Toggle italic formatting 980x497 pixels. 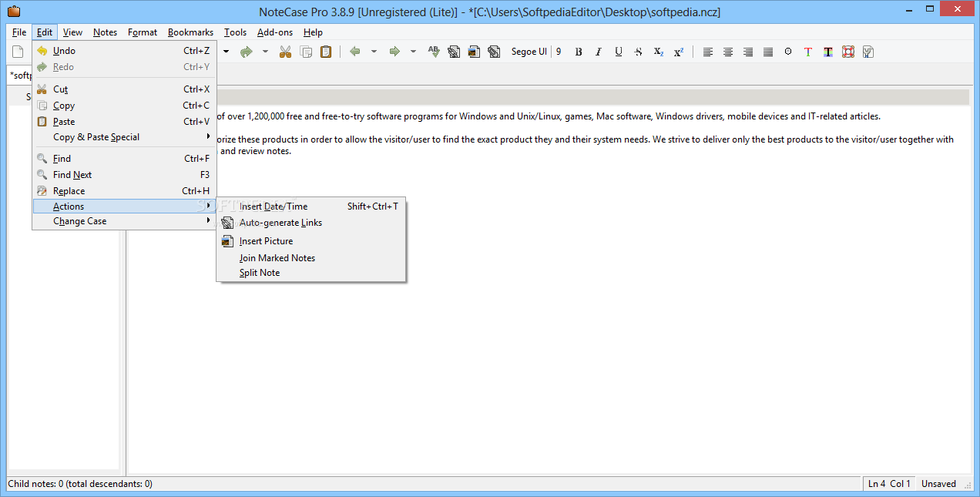599,52
